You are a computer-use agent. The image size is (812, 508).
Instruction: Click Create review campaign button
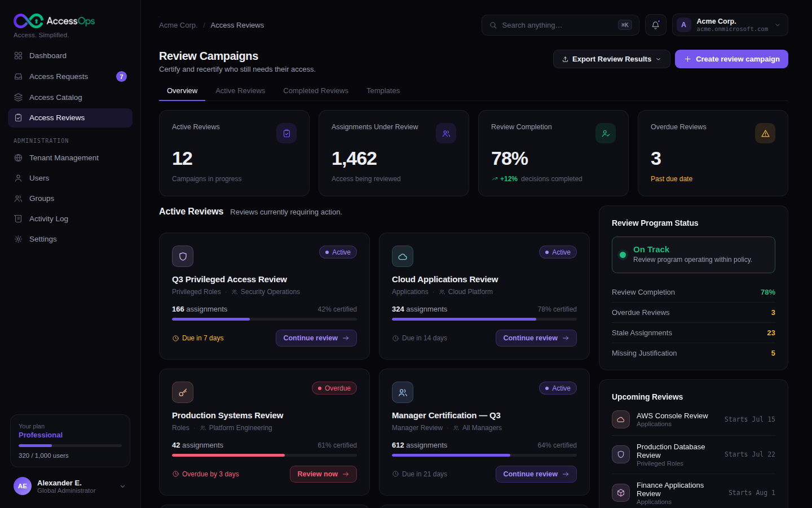click(x=731, y=59)
